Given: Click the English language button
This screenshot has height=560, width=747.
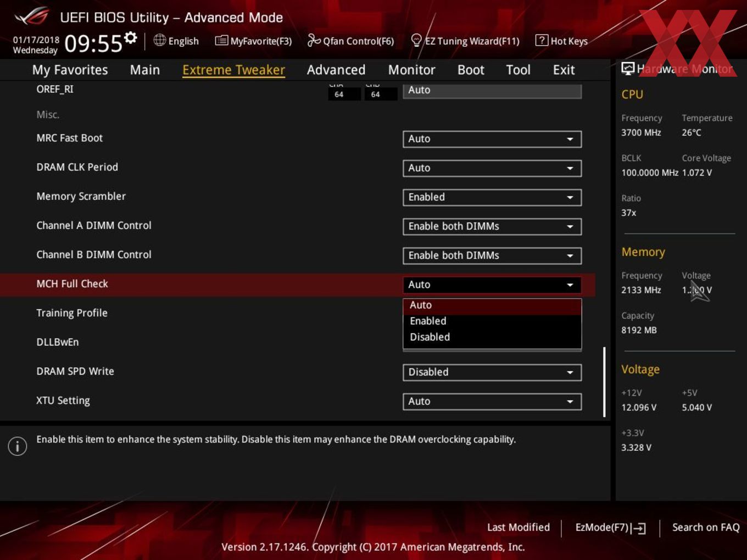Looking at the screenshot, I should [x=176, y=41].
